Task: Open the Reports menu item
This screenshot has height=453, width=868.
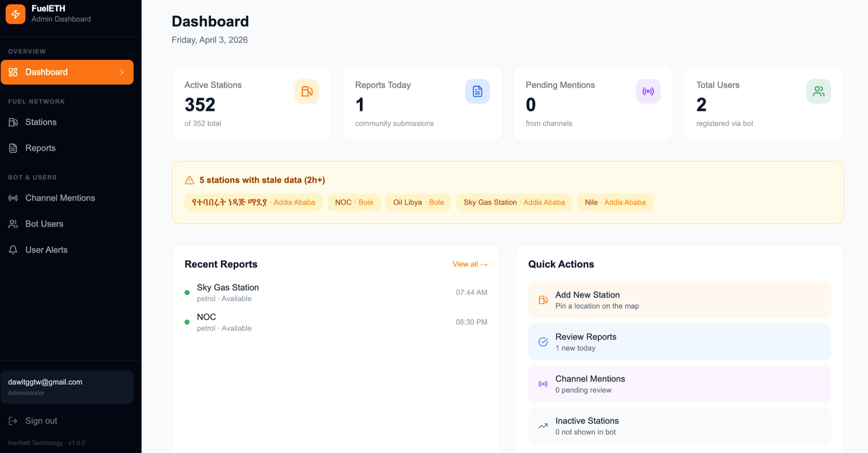Action: tap(67, 148)
